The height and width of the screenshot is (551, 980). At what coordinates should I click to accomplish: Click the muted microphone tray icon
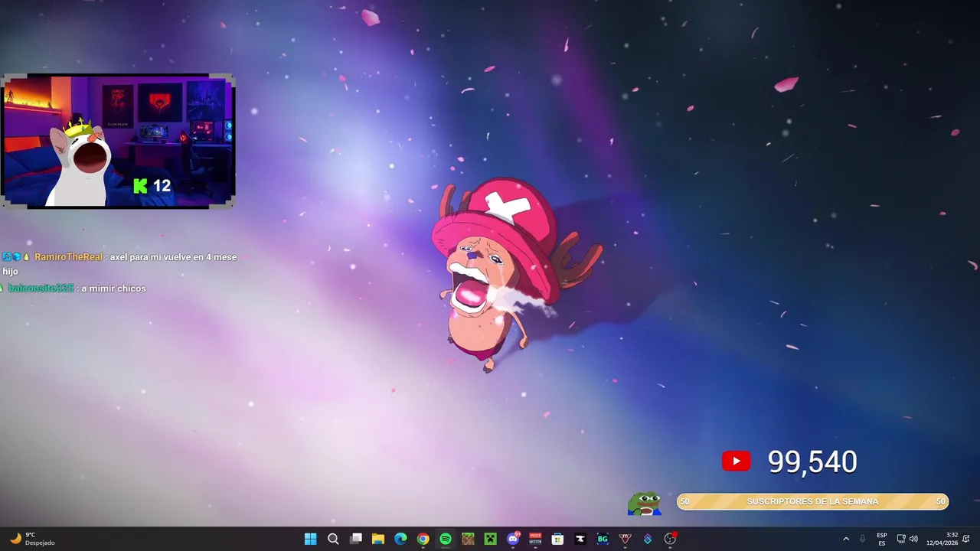click(x=863, y=539)
